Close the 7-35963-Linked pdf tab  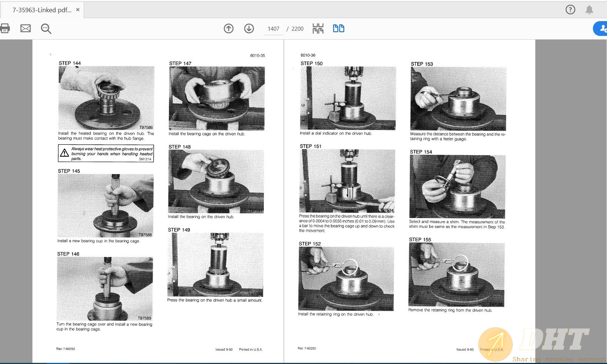(78, 10)
